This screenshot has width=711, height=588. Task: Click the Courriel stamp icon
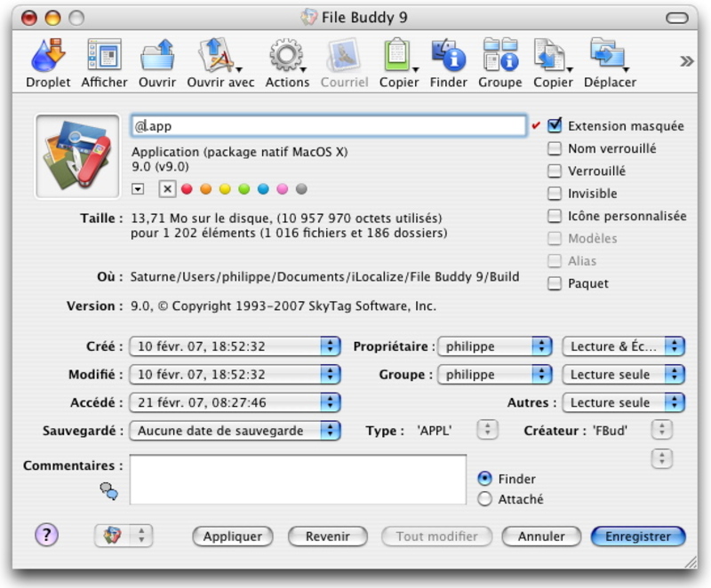pyautogui.click(x=344, y=55)
